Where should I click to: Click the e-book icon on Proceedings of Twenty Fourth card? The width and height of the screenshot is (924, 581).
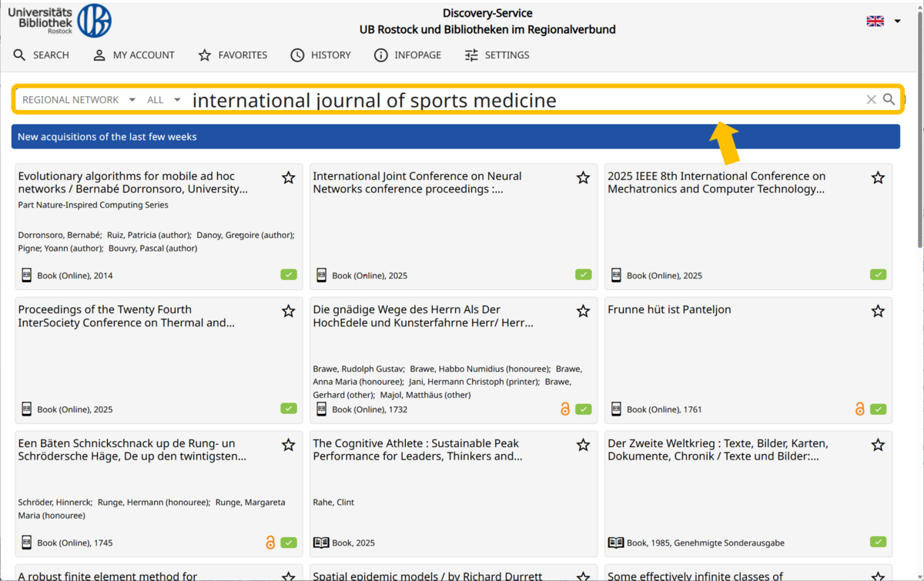[26, 409]
